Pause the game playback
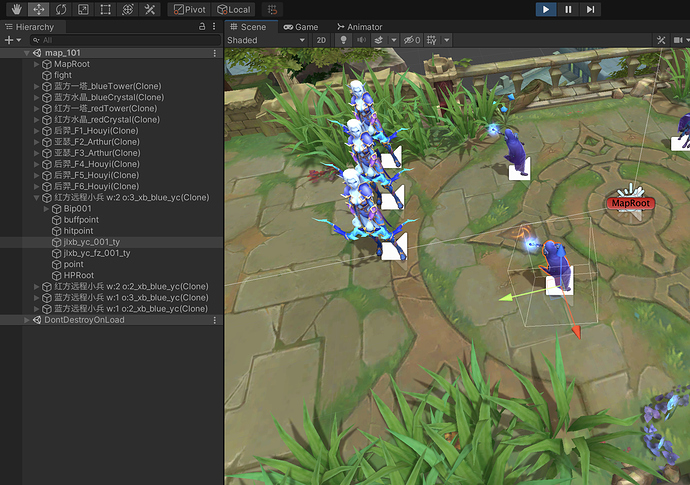The width and height of the screenshot is (690, 485). (x=568, y=9)
